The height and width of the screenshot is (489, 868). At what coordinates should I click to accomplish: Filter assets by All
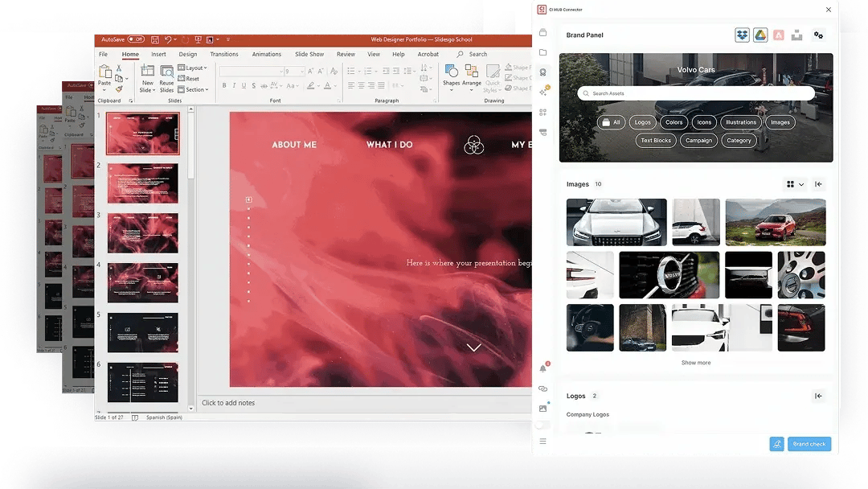[611, 122]
